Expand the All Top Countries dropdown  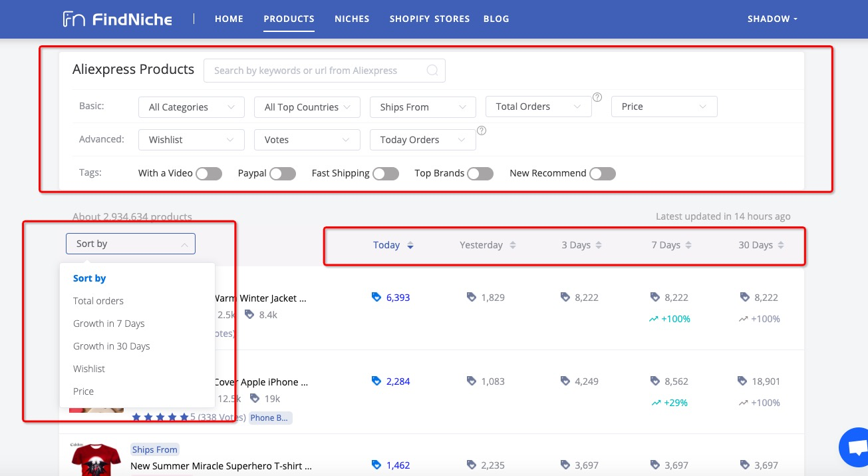click(x=307, y=107)
